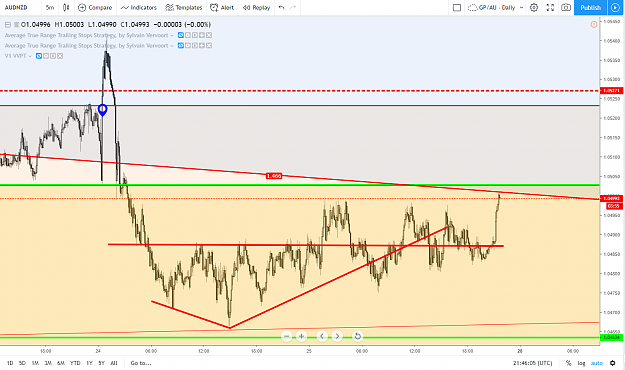This screenshot has width=625, height=370.
Task: Open chart settings gear in top toolbar
Action: tap(534, 8)
